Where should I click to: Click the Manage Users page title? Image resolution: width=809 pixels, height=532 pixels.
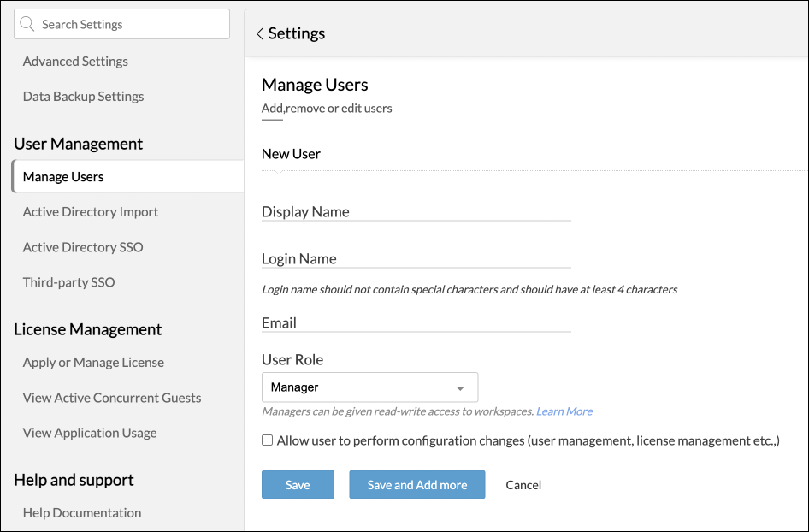tap(315, 85)
